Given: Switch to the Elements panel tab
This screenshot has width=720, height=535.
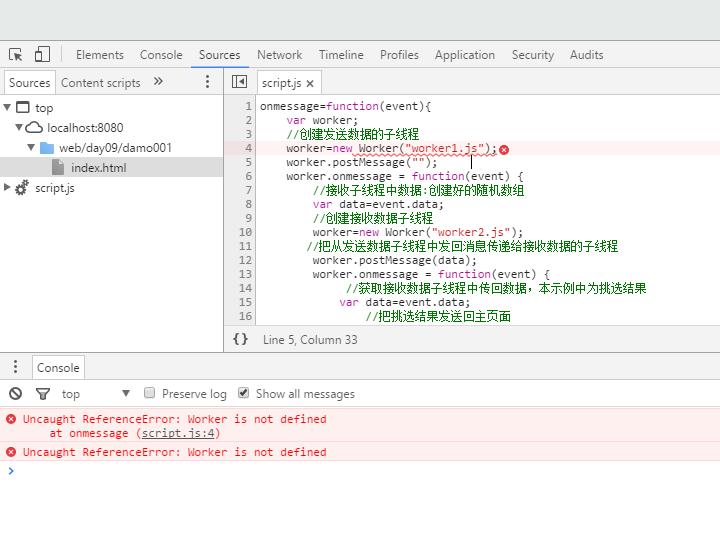Looking at the screenshot, I should 100,55.
